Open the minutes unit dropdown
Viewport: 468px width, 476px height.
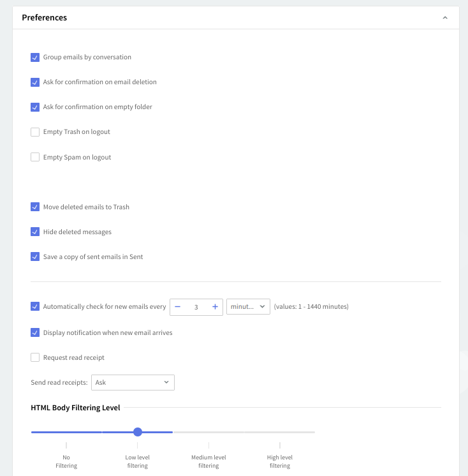point(248,307)
